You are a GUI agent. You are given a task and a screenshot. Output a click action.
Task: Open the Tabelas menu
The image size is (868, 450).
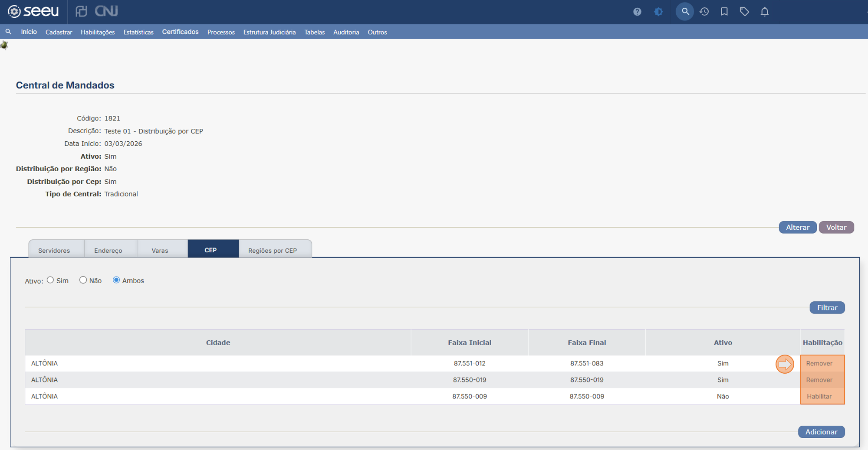pos(315,32)
